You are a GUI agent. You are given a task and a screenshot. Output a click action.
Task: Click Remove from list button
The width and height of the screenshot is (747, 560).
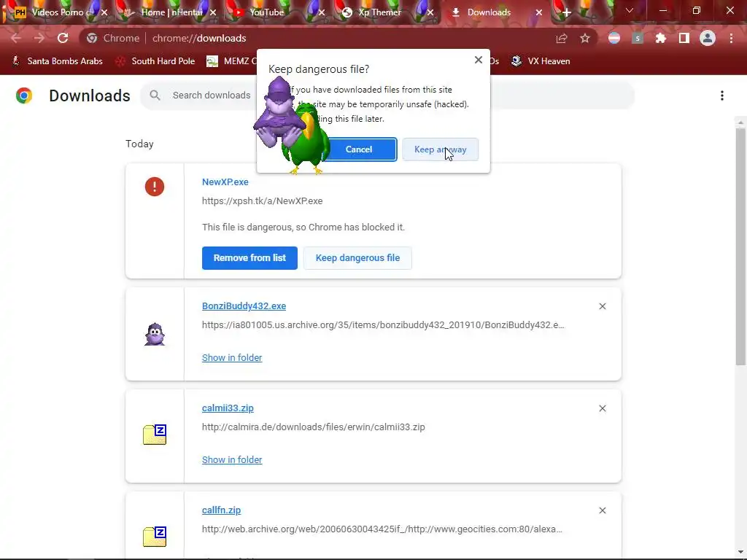249,258
